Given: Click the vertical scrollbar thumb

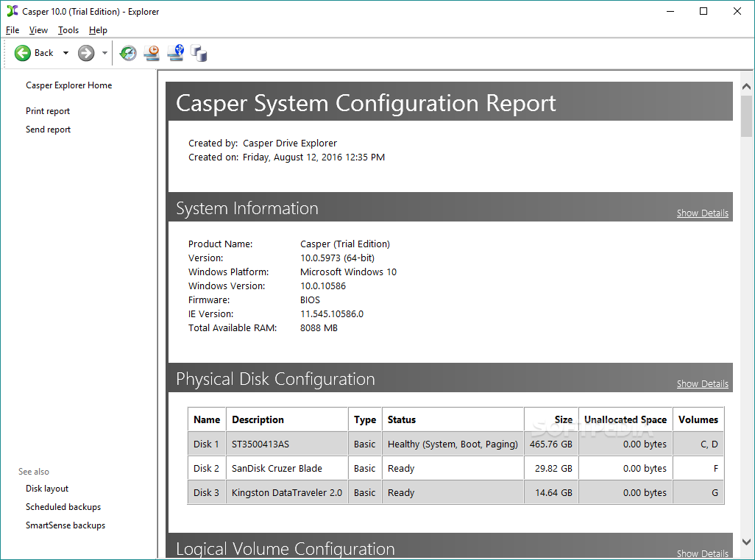Looking at the screenshot, I should pos(746,116).
